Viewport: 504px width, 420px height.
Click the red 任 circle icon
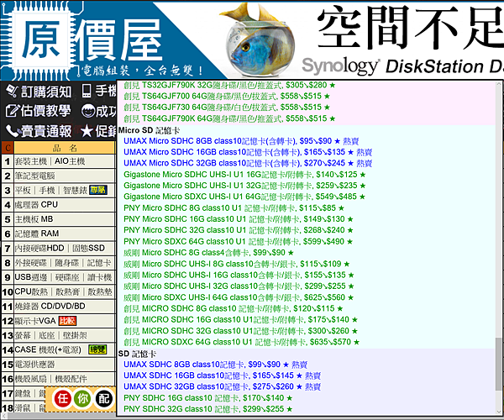click(x=63, y=399)
